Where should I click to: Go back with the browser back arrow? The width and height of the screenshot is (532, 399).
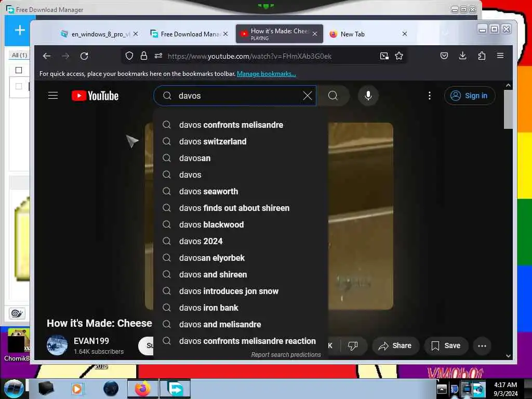[x=46, y=56]
